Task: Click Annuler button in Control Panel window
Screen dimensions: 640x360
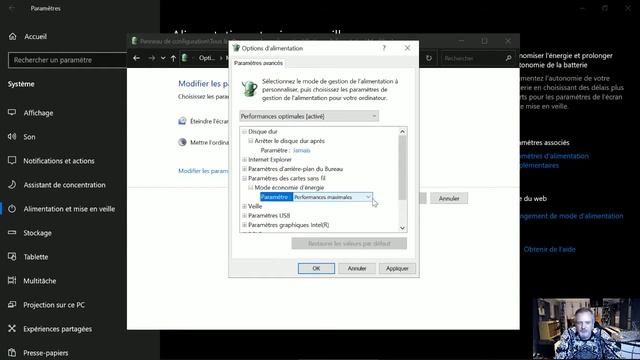Action: click(449, 198)
